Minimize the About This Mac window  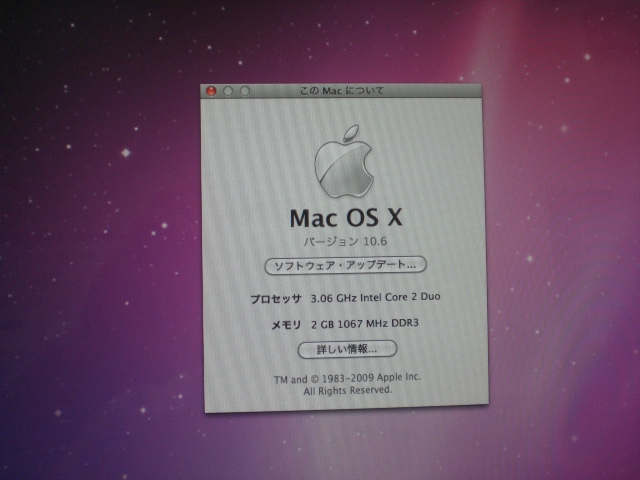[x=228, y=91]
